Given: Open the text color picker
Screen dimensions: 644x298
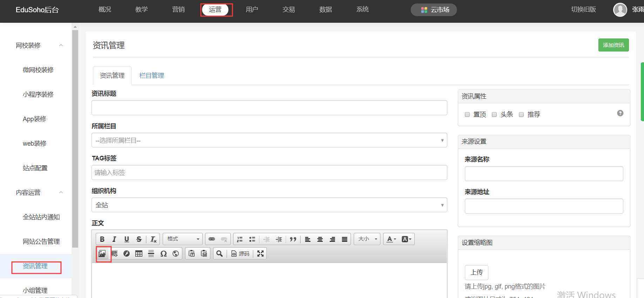Looking at the screenshot, I should [391, 239].
